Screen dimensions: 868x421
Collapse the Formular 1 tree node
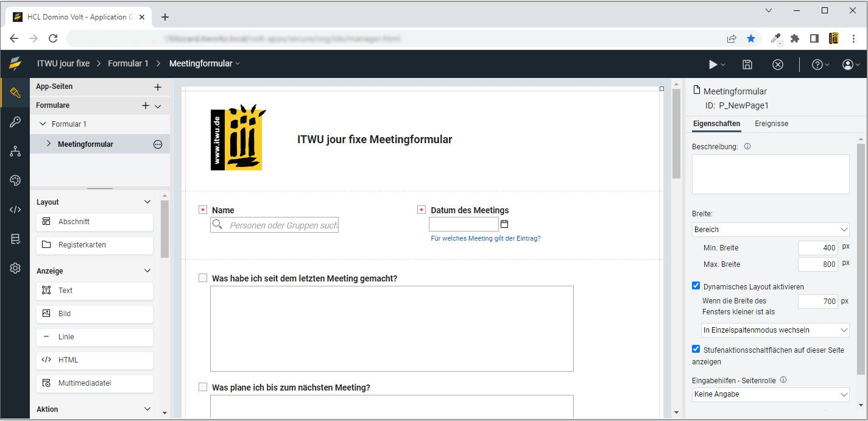(43, 124)
